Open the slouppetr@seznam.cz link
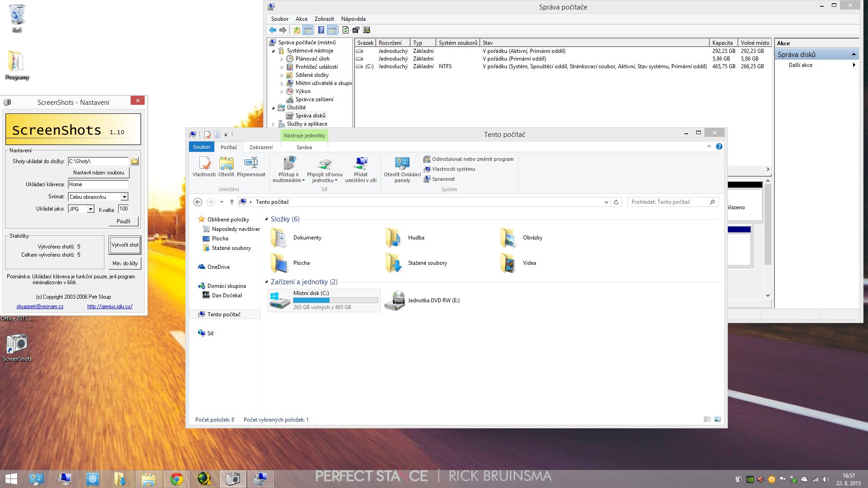Viewport: 868px width, 488px height. 40,306
